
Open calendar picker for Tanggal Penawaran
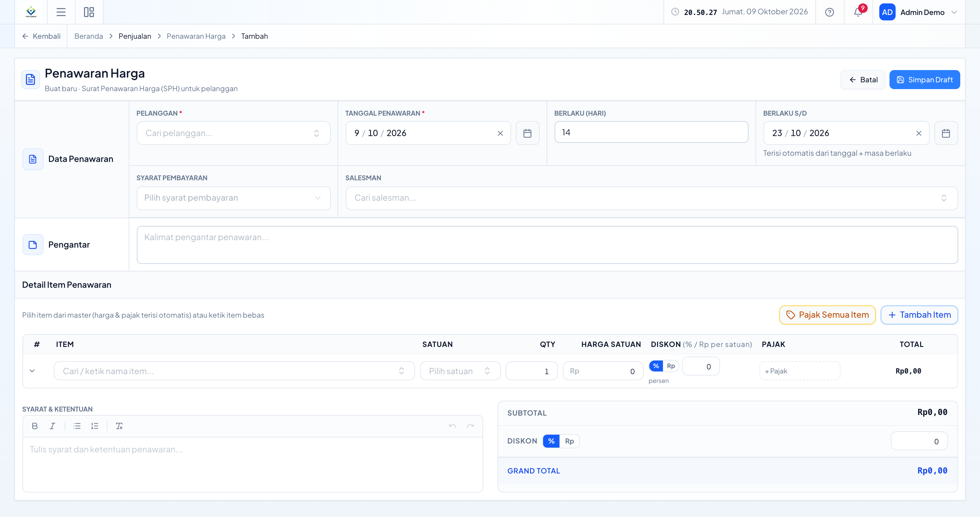pos(527,133)
